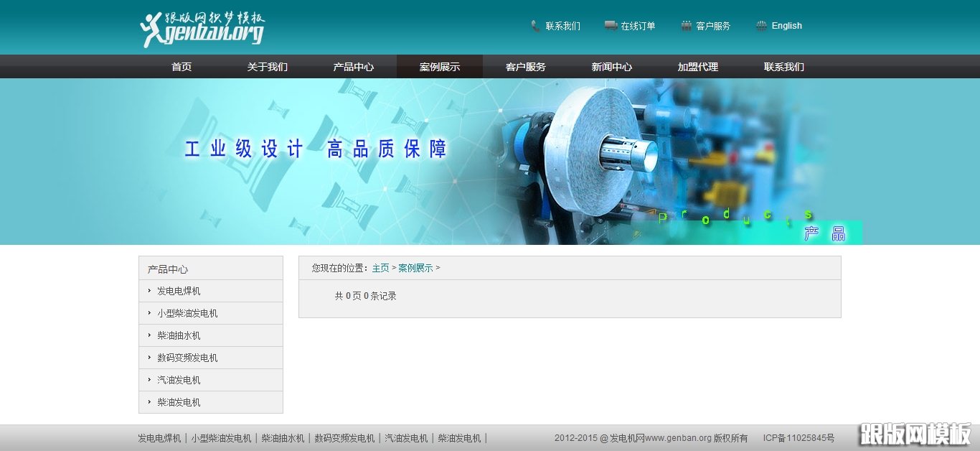Viewport: 980px width, 451px height.
Task: Click the 案例展示 breadcrumb link
Action: (x=415, y=268)
